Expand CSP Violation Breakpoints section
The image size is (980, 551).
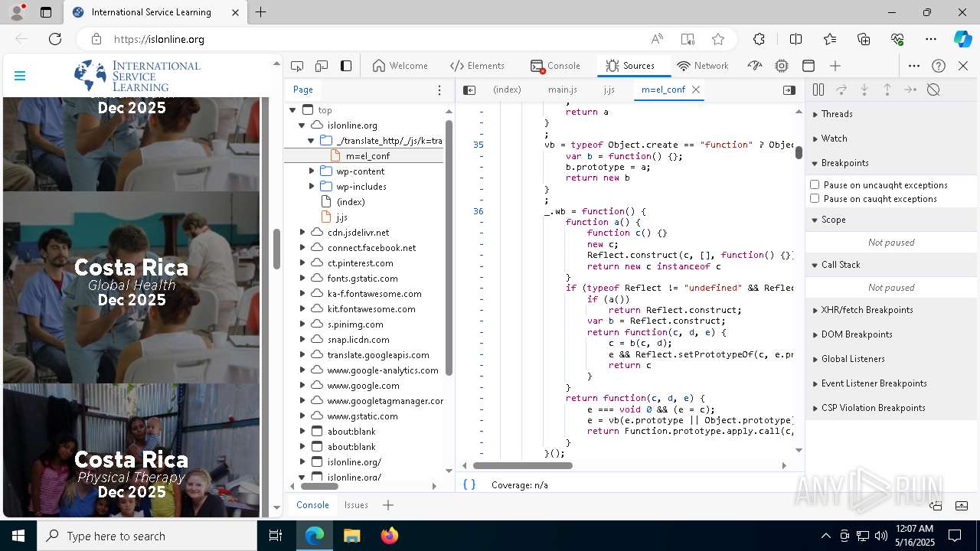[893, 408]
